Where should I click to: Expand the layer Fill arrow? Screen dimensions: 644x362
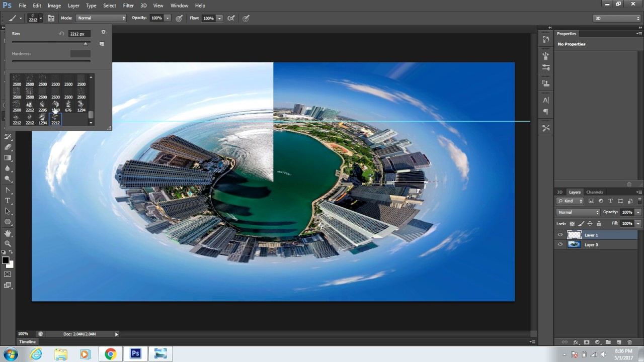(x=638, y=223)
